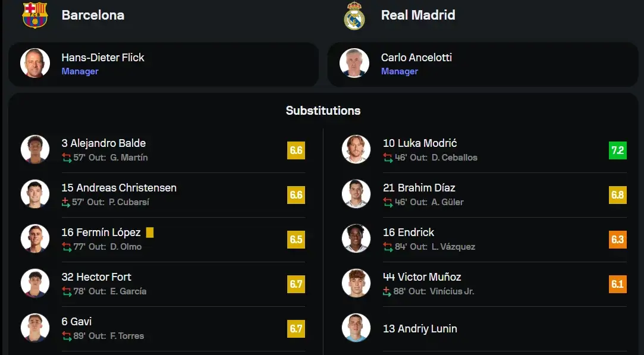Click Gavi's player avatar
The height and width of the screenshot is (355, 644).
pos(35,328)
